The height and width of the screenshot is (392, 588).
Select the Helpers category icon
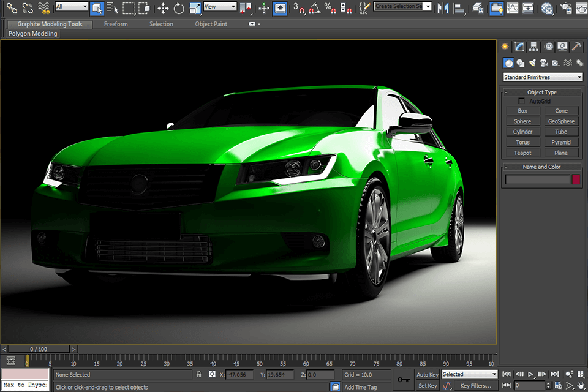pos(556,63)
